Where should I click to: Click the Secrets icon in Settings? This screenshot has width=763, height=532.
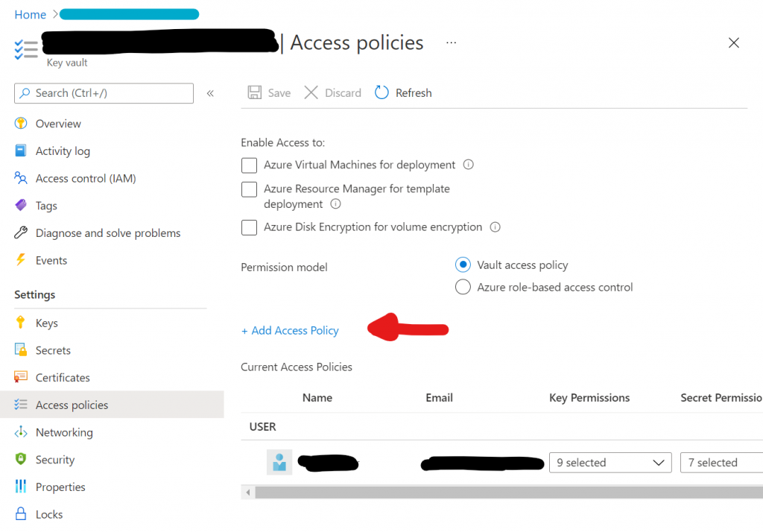point(21,349)
